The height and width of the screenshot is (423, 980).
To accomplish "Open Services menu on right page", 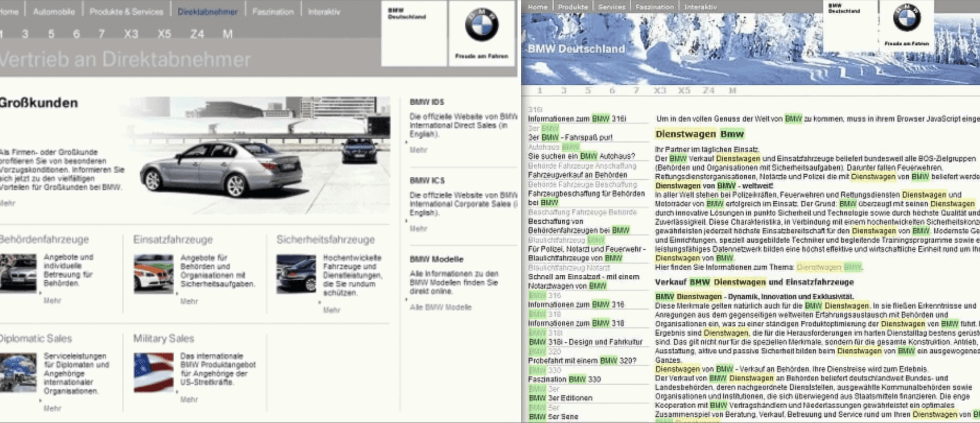I will [x=611, y=7].
